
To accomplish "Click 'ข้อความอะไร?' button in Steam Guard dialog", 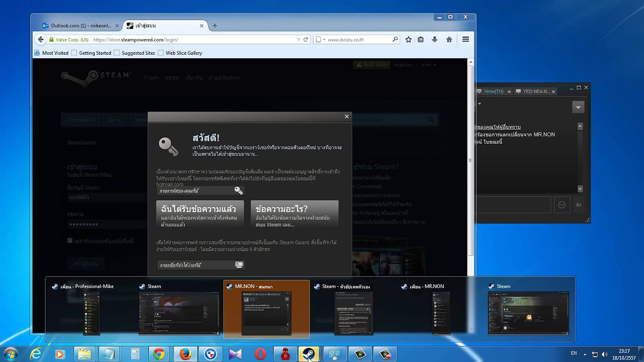I will pyautogui.click(x=295, y=214).
